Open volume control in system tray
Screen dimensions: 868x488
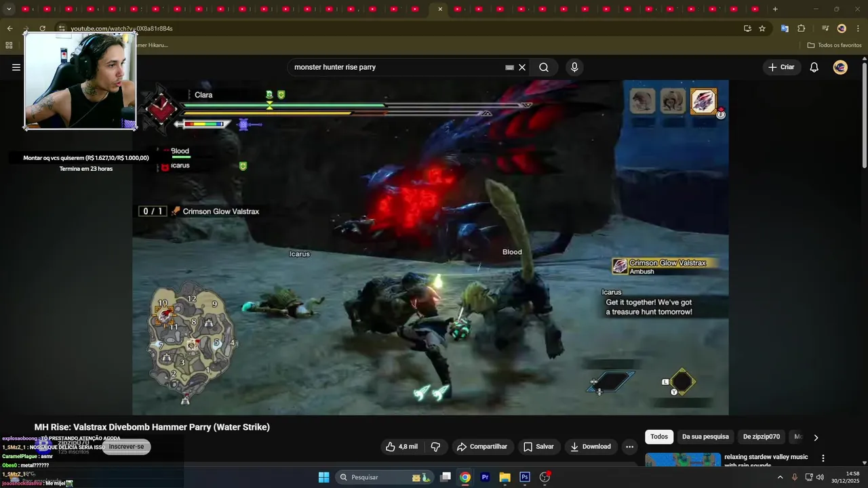click(x=820, y=477)
